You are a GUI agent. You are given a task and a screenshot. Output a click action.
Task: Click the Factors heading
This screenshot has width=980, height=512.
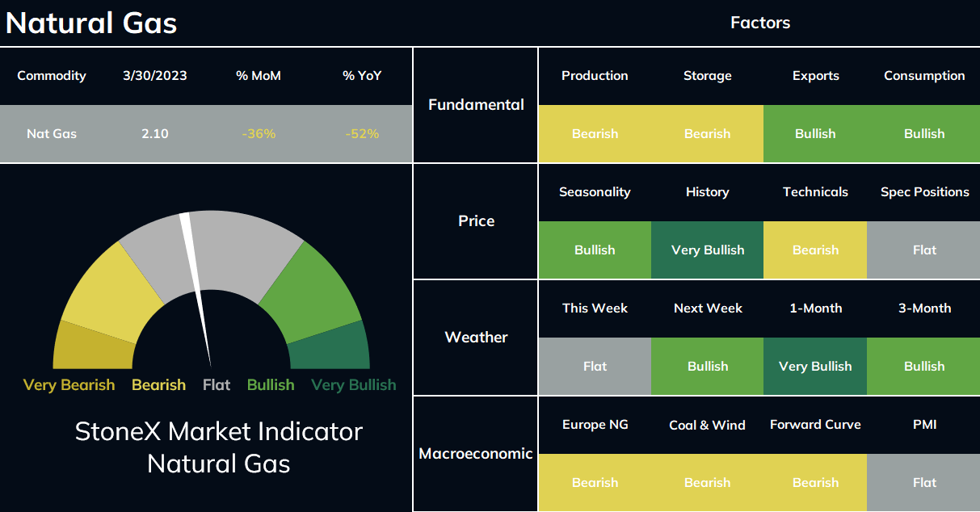point(760,23)
